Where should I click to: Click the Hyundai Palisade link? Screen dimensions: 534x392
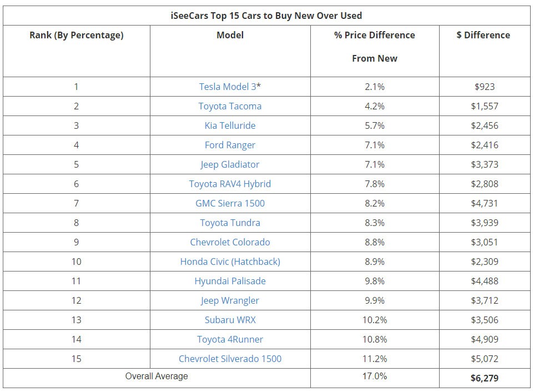pyautogui.click(x=230, y=281)
